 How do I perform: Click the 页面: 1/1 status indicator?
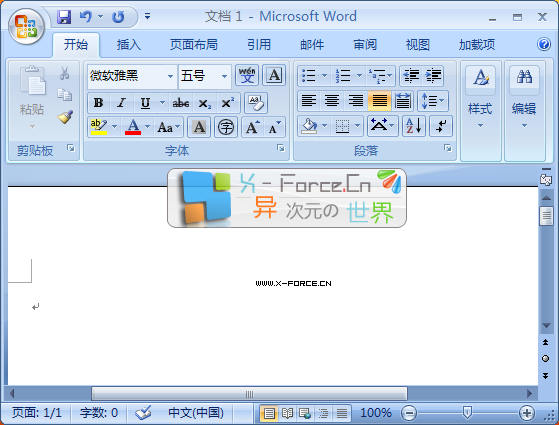(x=37, y=413)
